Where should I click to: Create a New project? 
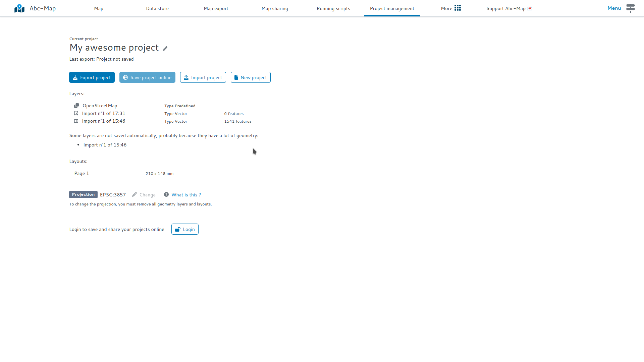point(251,77)
